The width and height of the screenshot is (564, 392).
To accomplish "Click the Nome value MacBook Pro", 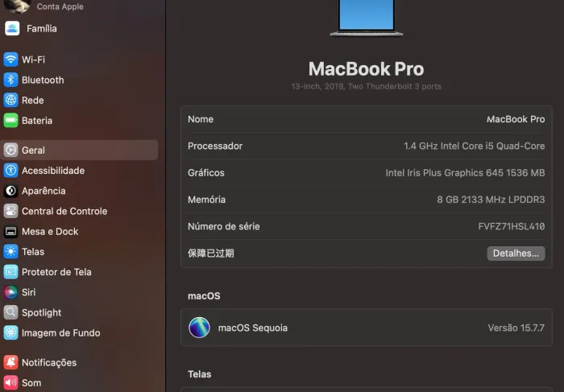I will click(516, 119).
